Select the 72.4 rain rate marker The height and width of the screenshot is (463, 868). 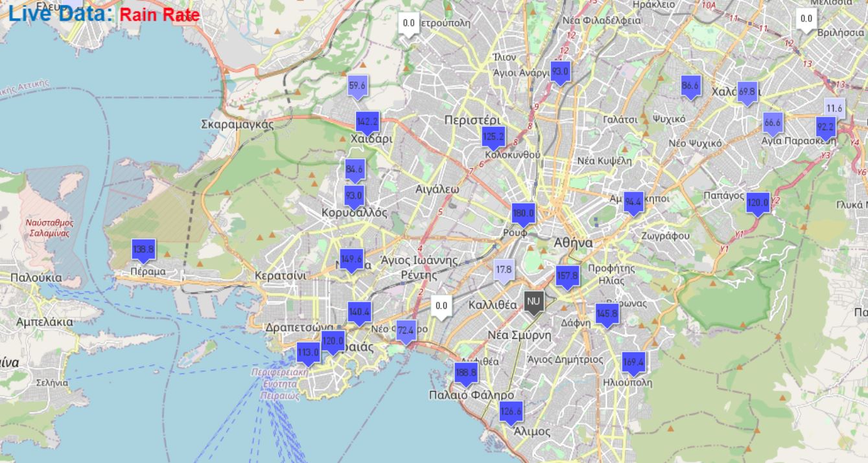(406, 331)
